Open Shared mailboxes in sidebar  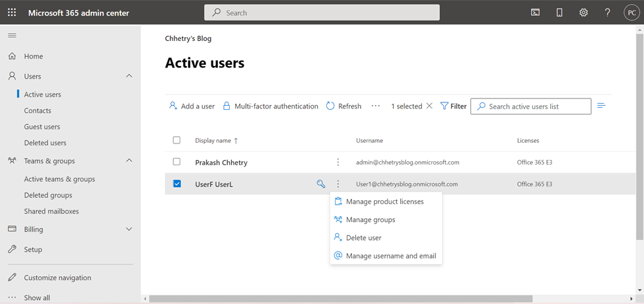(x=52, y=211)
